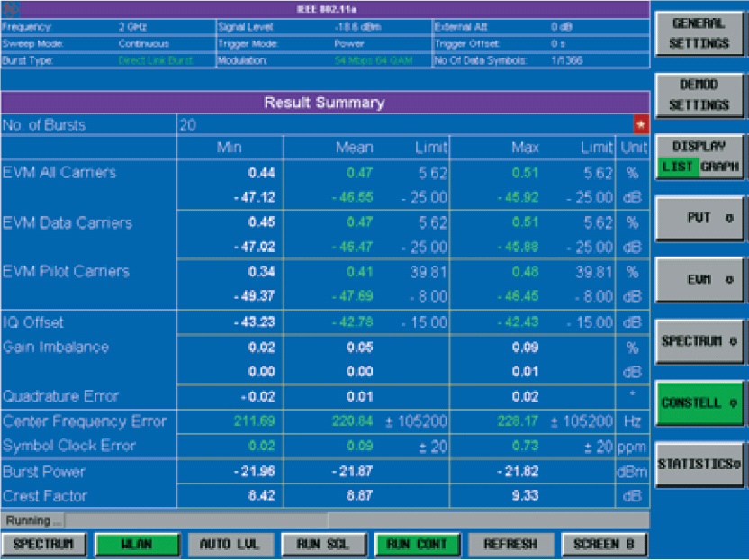Select the WLAN mode hotkey
Image resolution: width=749 pixels, height=560 pixels.
136,545
